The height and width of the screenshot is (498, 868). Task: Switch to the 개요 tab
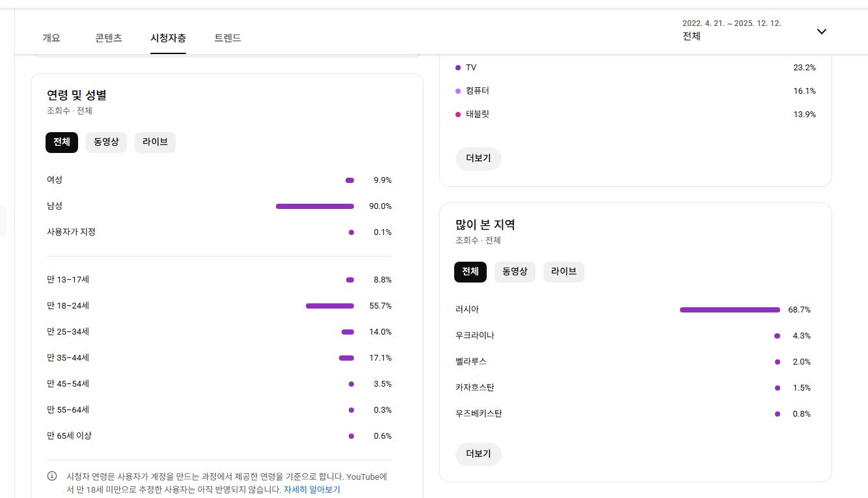pyautogui.click(x=51, y=38)
